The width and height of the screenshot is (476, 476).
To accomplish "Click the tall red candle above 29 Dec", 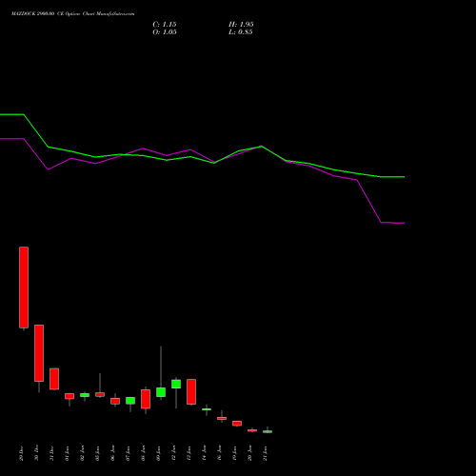I will 24,288.
